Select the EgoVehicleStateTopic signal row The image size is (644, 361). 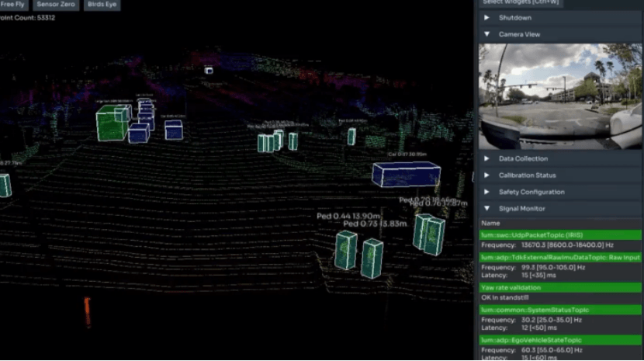(560, 339)
